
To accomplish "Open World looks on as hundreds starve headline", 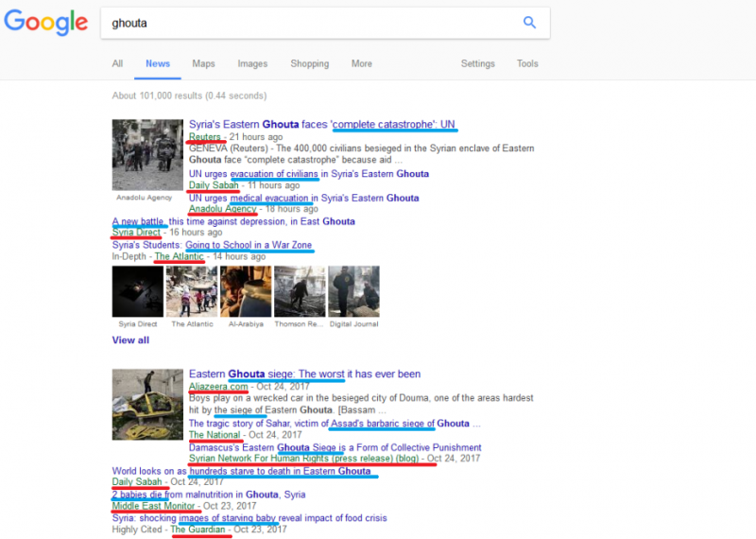I will tap(242, 471).
